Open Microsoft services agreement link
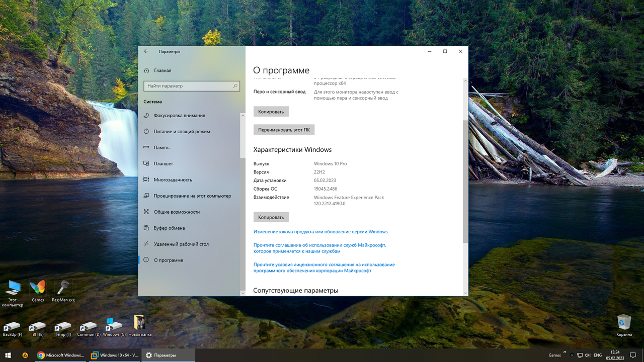 [319, 248]
